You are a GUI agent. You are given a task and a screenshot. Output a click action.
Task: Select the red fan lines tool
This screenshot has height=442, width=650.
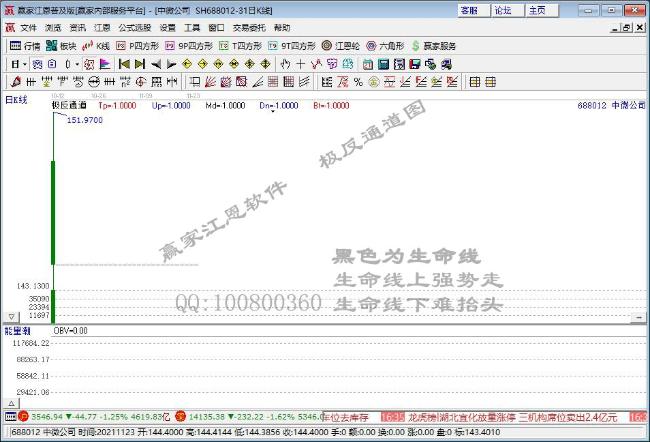[x=210, y=82]
